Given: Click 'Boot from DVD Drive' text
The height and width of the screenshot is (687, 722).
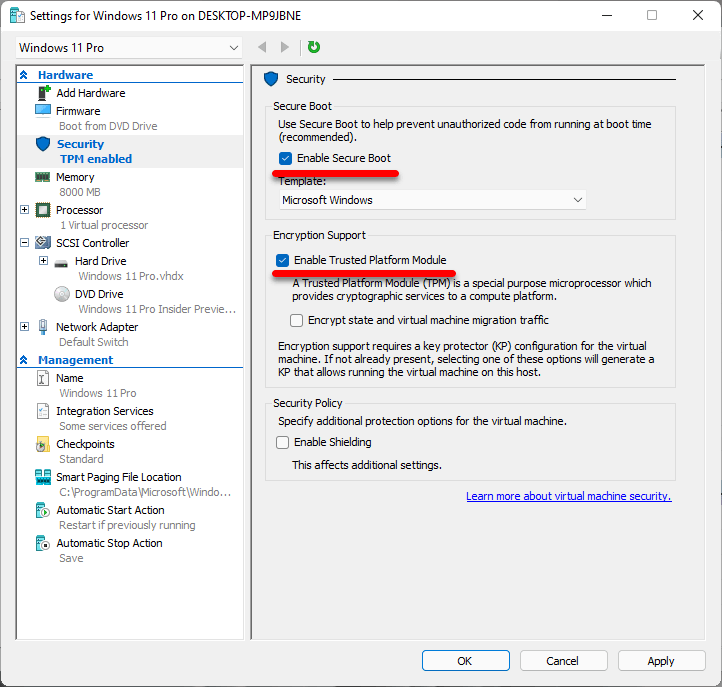Looking at the screenshot, I should [108, 126].
